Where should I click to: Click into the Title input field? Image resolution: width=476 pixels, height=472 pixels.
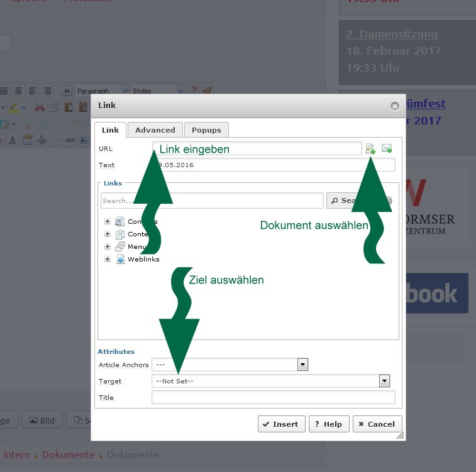pyautogui.click(x=273, y=397)
